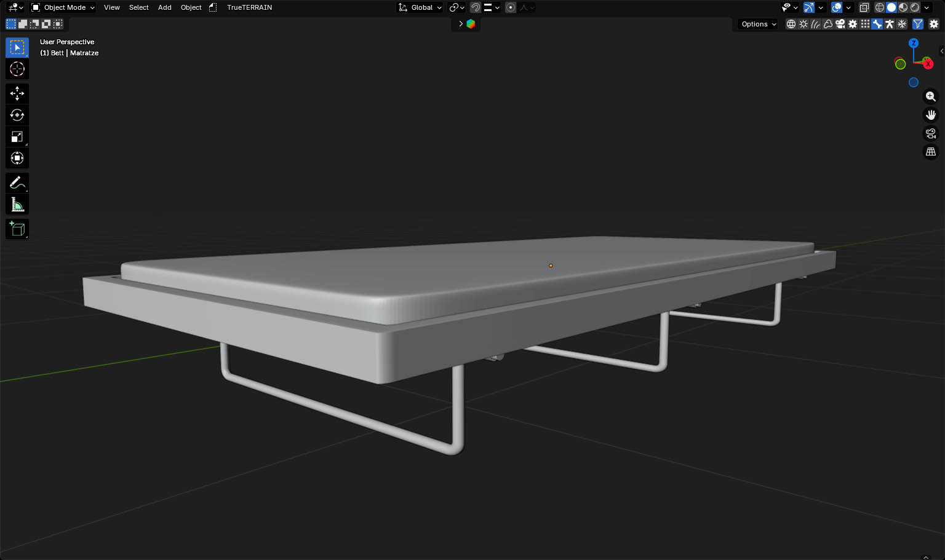The width and height of the screenshot is (945, 560).
Task: Switch to material preview shading
Action: (903, 7)
